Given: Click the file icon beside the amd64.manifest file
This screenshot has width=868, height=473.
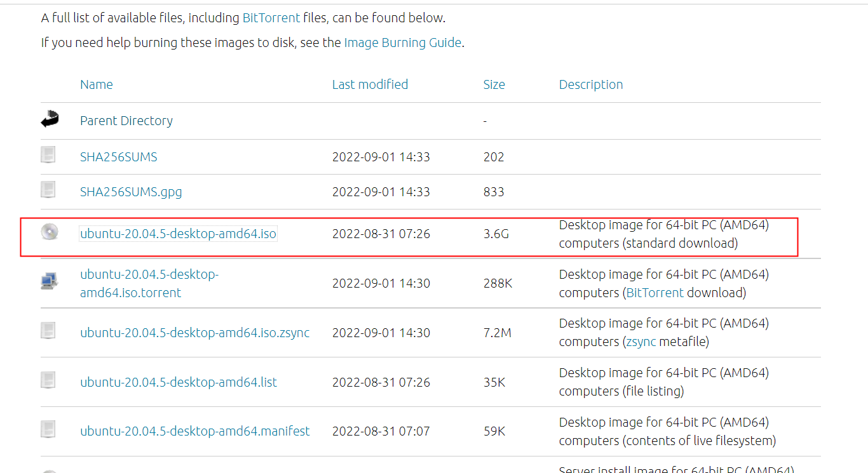Looking at the screenshot, I should coord(48,430).
